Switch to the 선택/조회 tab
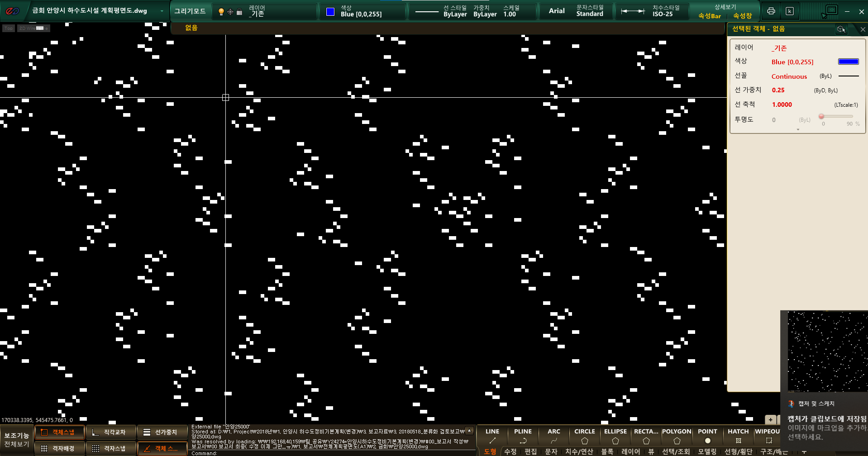 676,451
